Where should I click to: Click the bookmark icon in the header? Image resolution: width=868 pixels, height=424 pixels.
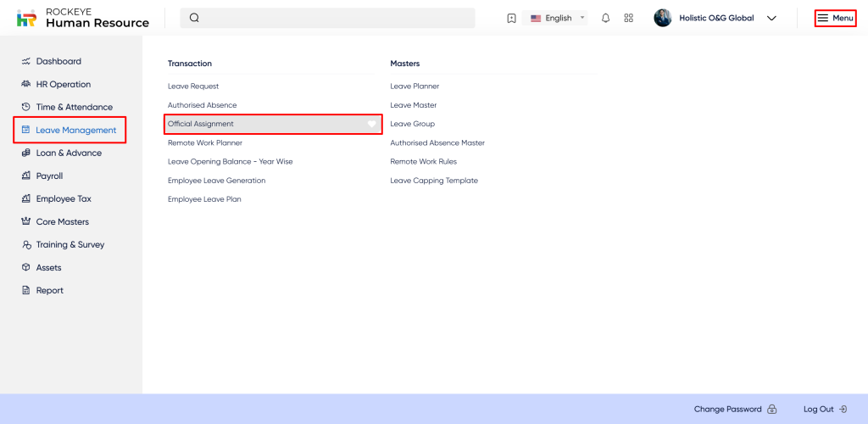click(511, 18)
